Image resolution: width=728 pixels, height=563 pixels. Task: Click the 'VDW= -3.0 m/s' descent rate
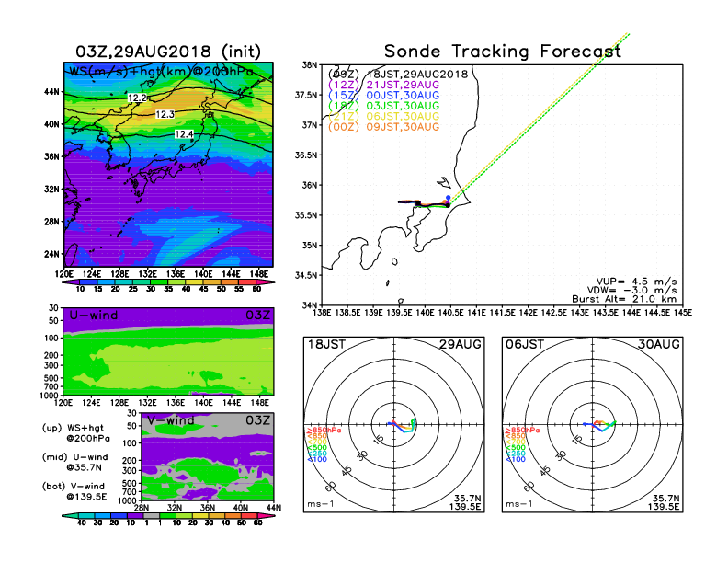point(631,291)
